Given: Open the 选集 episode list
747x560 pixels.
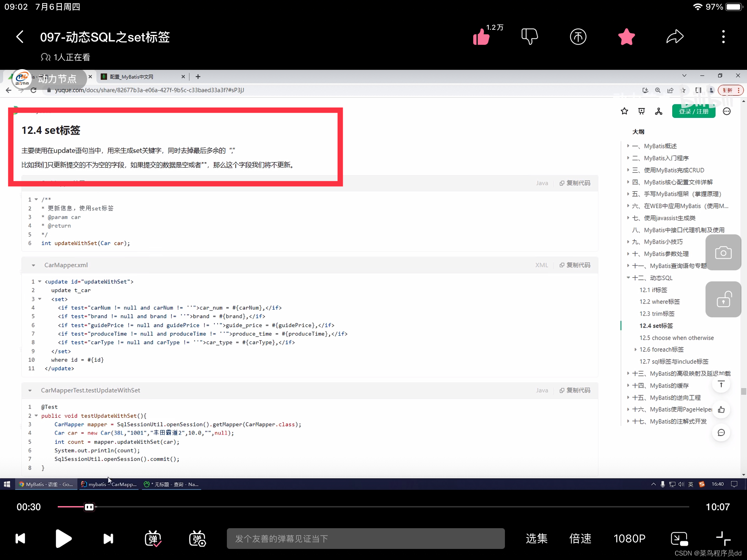Looking at the screenshot, I should tap(536, 539).
